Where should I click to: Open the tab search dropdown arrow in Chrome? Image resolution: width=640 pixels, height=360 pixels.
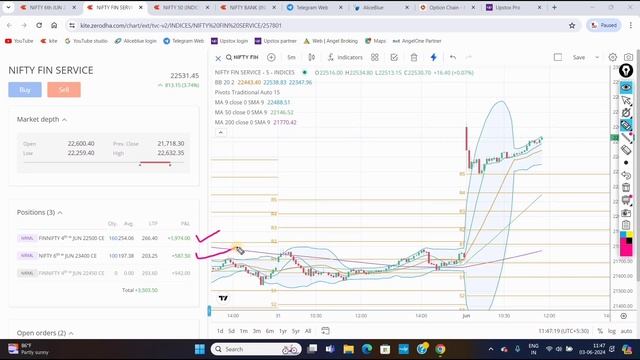8,7
